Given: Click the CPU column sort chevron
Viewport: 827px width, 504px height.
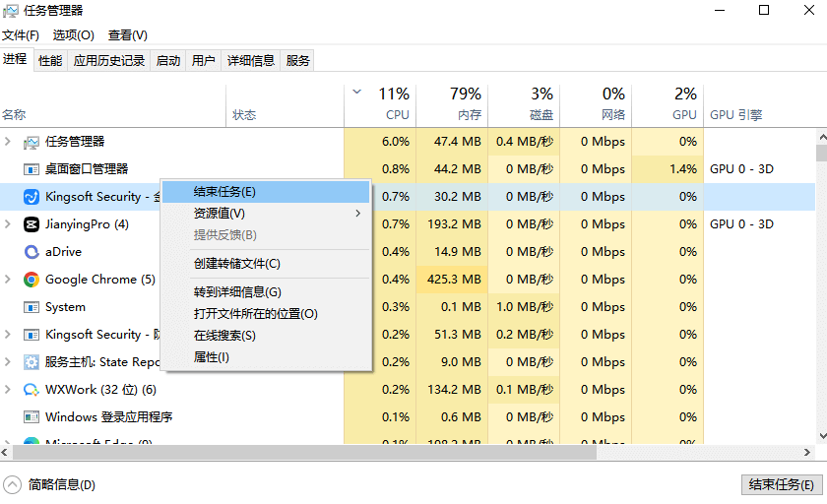Looking at the screenshot, I should point(357,92).
